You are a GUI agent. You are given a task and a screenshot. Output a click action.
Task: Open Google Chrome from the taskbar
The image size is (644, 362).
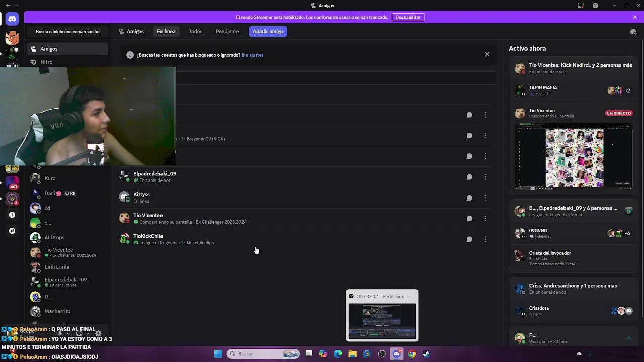tap(412, 354)
